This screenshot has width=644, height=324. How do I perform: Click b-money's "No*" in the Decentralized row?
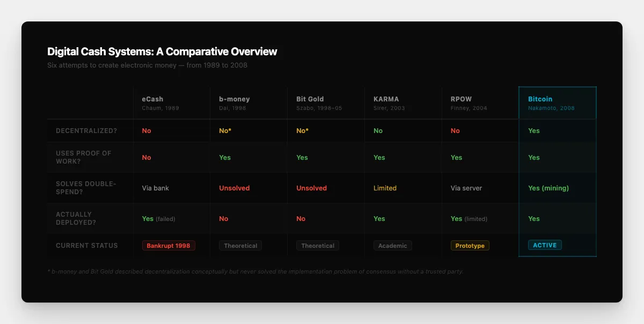[225, 131]
